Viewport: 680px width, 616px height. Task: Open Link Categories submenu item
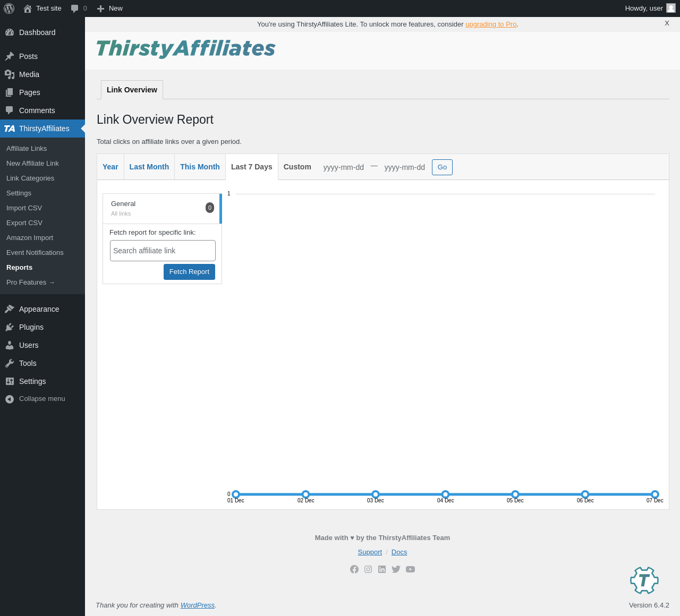[x=30, y=178]
